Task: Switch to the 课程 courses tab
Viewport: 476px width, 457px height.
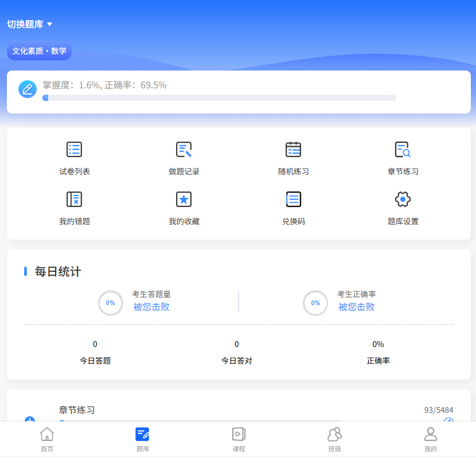Action: [x=239, y=439]
